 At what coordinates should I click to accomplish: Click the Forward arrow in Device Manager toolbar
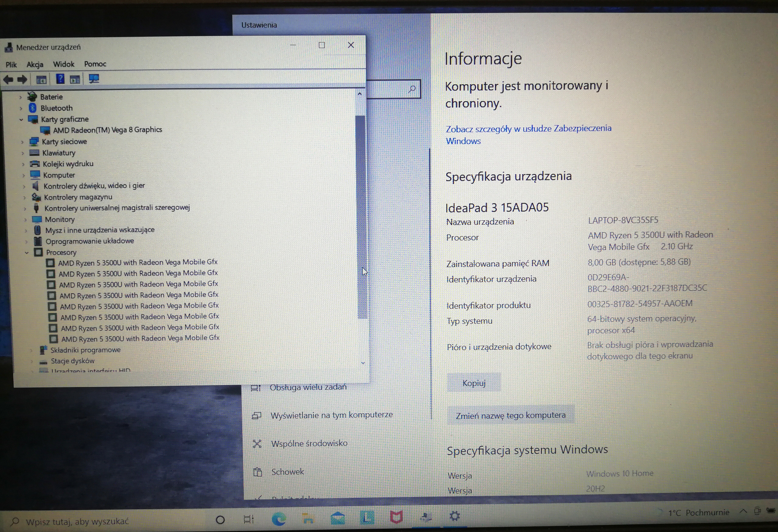[x=22, y=80]
